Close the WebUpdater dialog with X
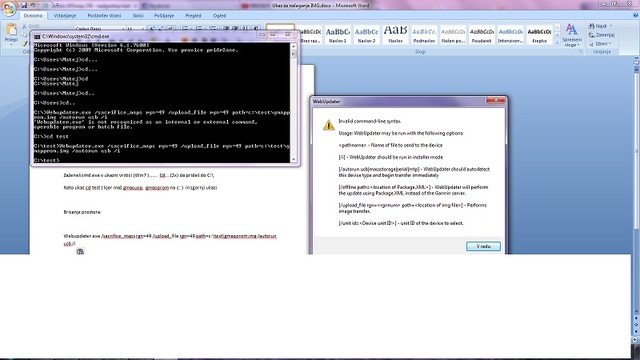Image resolution: width=640 pixels, height=360 pixels. pos(496,100)
